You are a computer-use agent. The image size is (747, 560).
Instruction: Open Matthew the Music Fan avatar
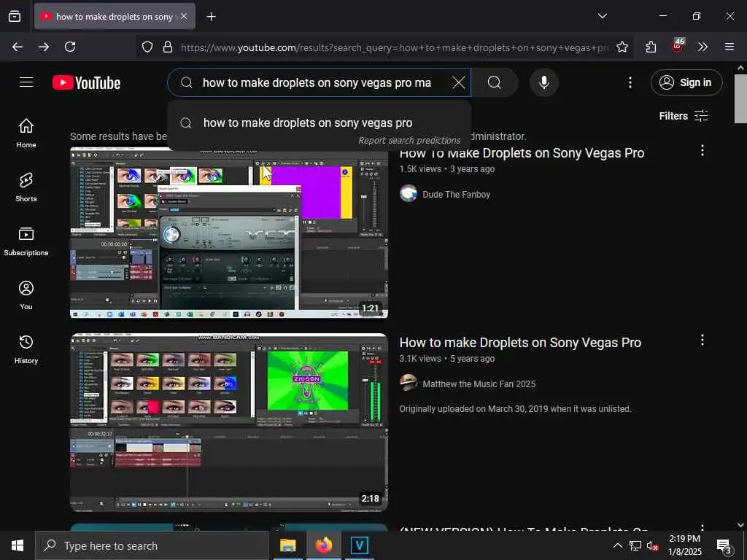(409, 383)
